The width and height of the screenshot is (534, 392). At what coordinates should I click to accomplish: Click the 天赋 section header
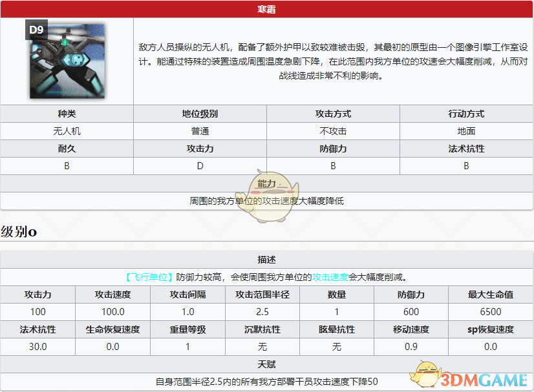266,364
